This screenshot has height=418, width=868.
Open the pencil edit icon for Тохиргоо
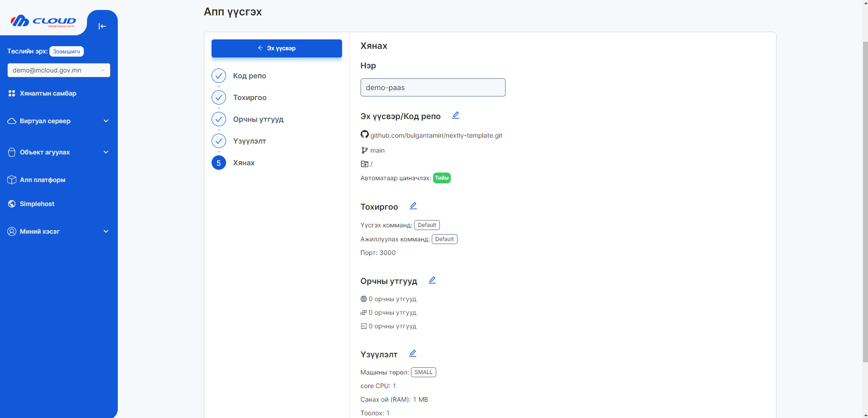(x=413, y=206)
